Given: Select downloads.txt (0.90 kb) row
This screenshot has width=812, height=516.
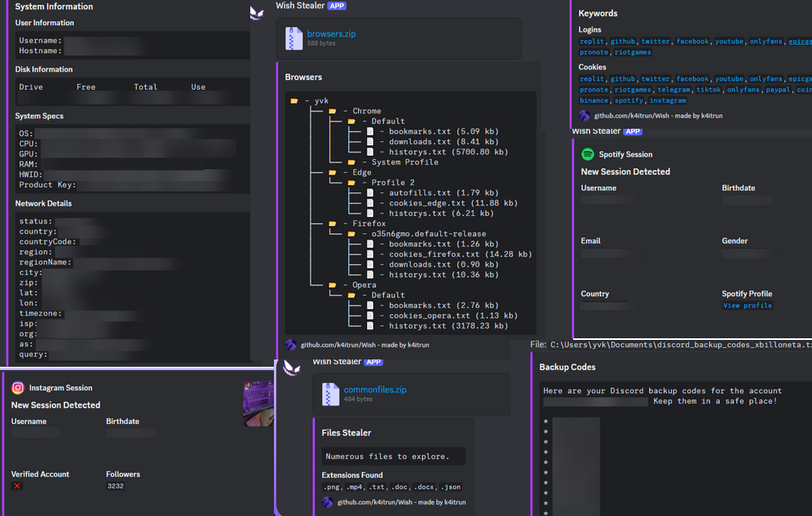Looking at the screenshot, I should coord(444,264).
